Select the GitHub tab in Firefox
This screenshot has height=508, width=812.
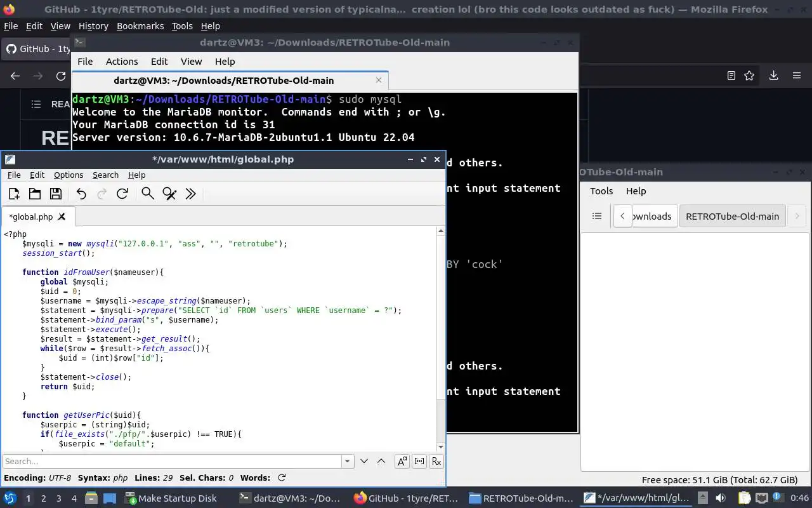pos(37,49)
